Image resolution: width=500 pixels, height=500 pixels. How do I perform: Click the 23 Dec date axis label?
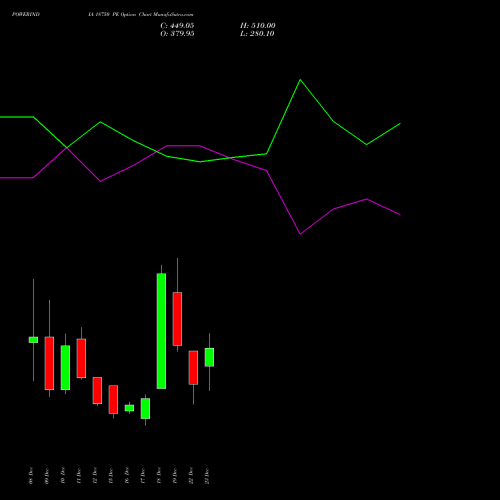pyautogui.click(x=207, y=476)
